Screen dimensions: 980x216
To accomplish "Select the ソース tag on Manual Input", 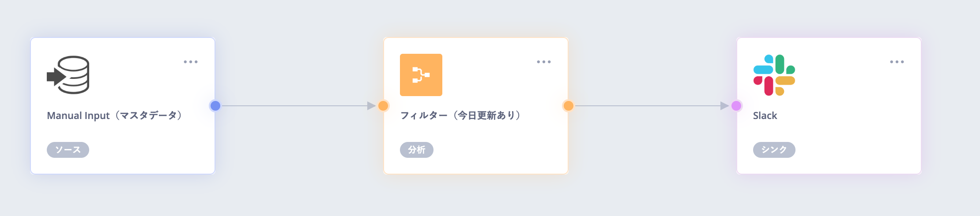I will click(x=68, y=150).
